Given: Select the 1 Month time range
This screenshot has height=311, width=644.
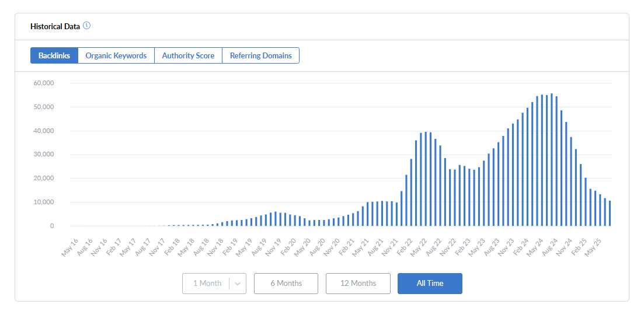Looking at the screenshot, I should [206, 284].
